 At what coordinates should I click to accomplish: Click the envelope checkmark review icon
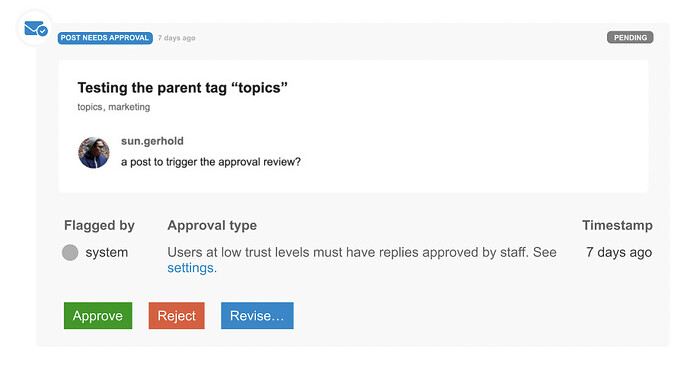pyautogui.click(x=36, y=29)
